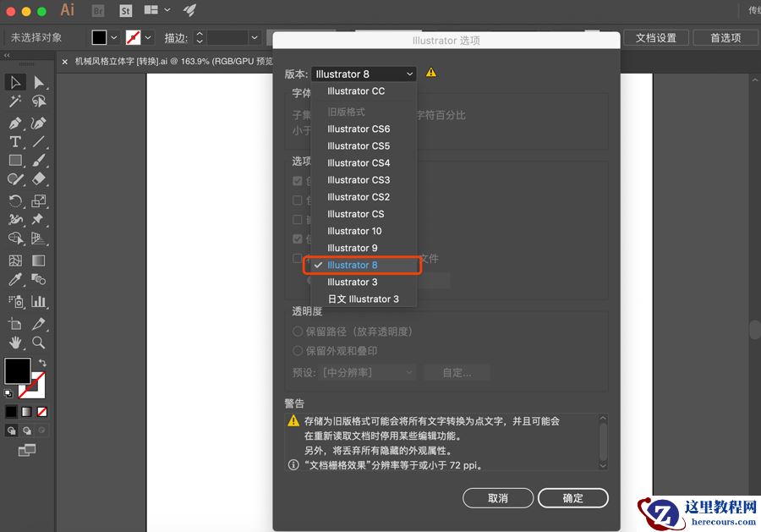Click the 确定 confirm button
761x532 pixels.
[x=572, y=497]
